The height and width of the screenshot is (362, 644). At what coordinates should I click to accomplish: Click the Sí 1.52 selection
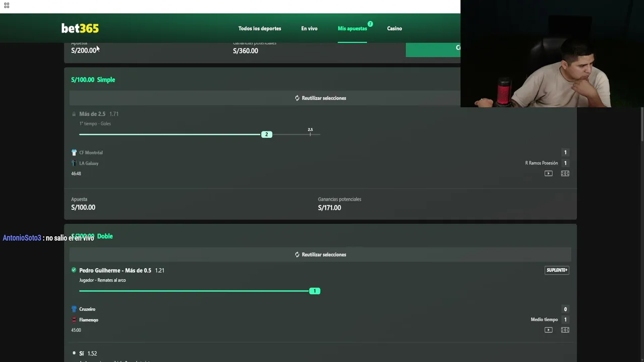tap(88, 353)
